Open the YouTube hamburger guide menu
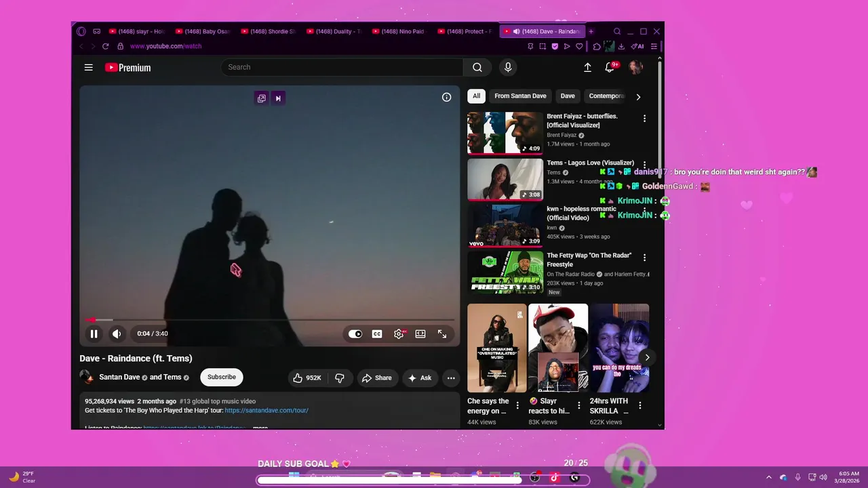 (88, 67)
